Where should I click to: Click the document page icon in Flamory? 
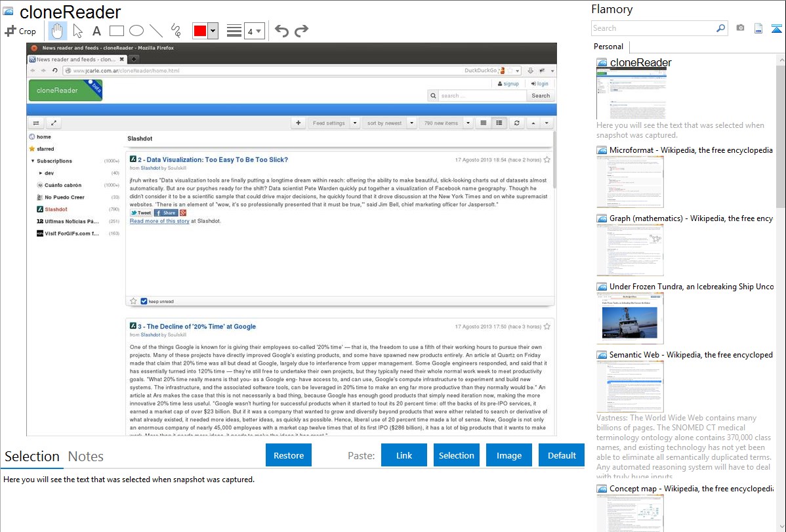point(758,28)
